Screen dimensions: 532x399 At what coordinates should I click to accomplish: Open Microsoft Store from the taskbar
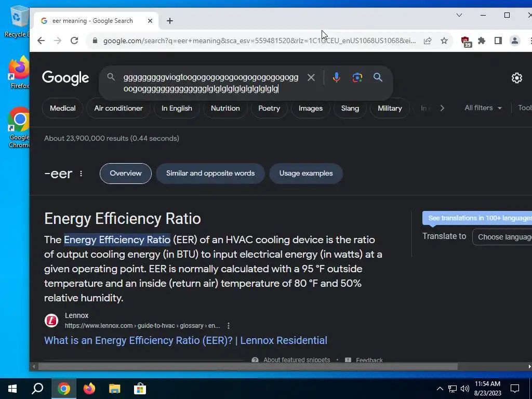pyautogui.click(x=140, y=389)
